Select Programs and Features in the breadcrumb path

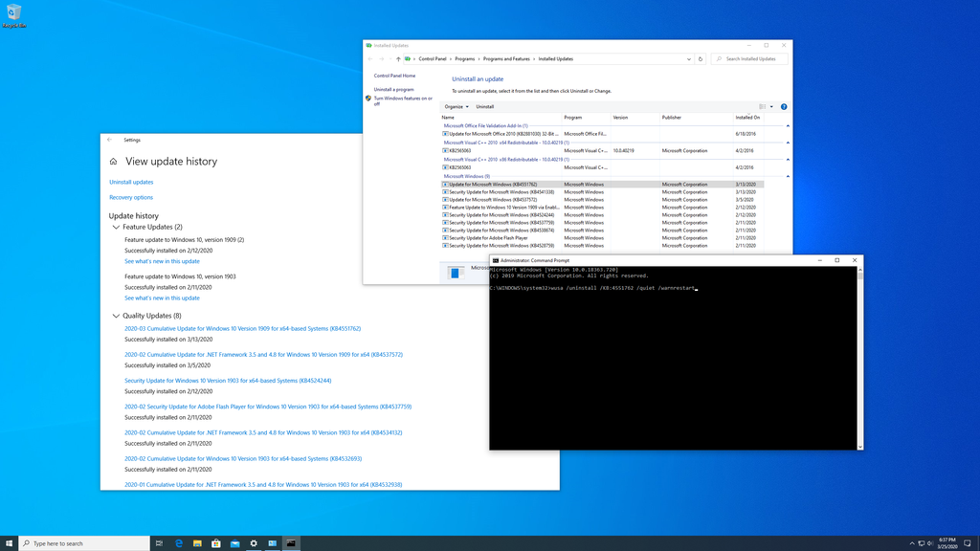pyautogui.click(x=507, y=58)
